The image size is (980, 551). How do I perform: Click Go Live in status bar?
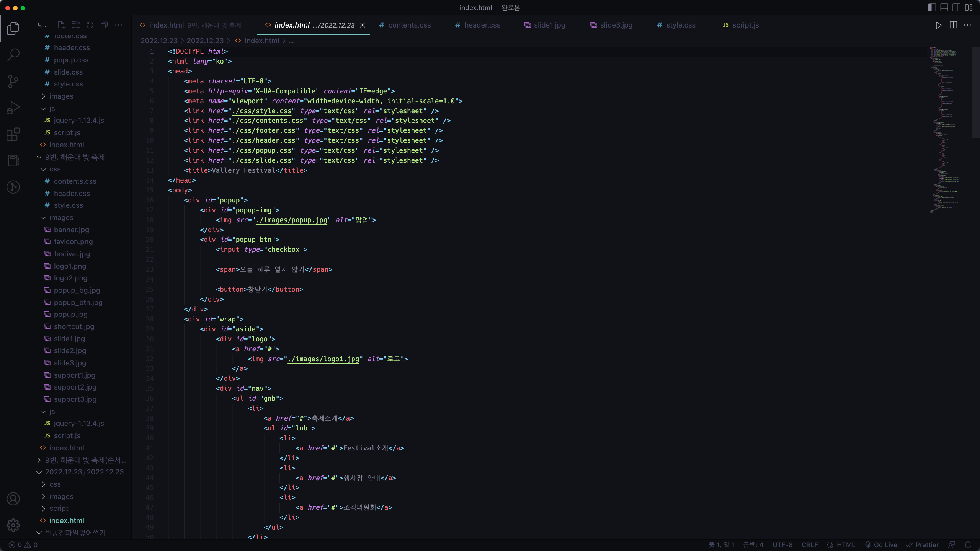coord(881,545)
